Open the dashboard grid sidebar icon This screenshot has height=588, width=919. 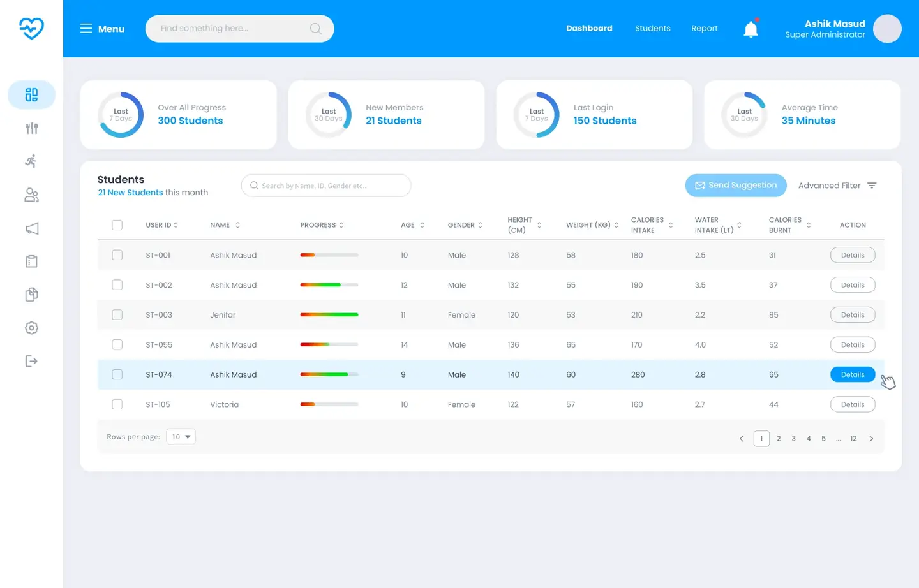pyautogui.click(x=31, y=95)
